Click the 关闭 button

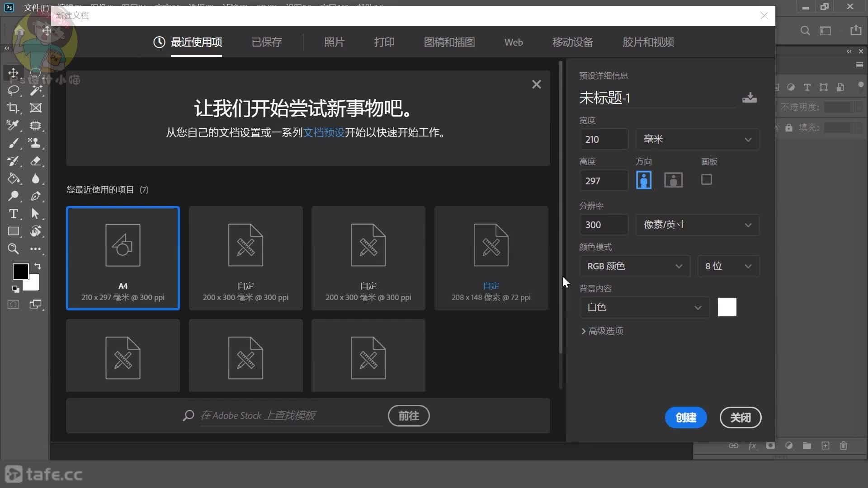[x=741, y=418]
